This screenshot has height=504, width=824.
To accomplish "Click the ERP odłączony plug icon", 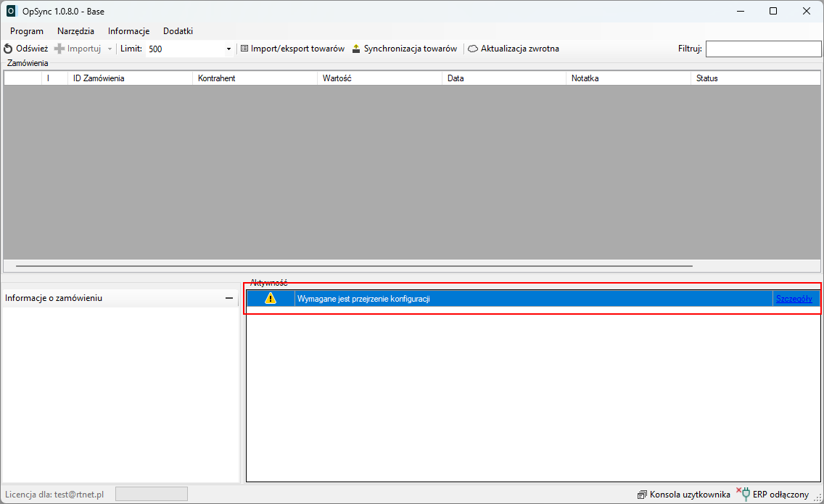I will pos(743,494).
